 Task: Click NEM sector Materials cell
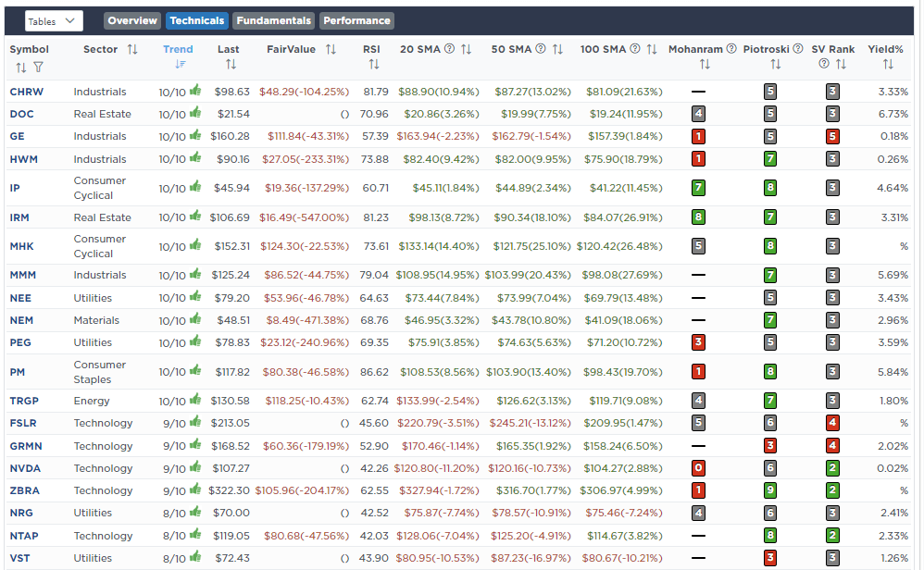click(96, 320)
